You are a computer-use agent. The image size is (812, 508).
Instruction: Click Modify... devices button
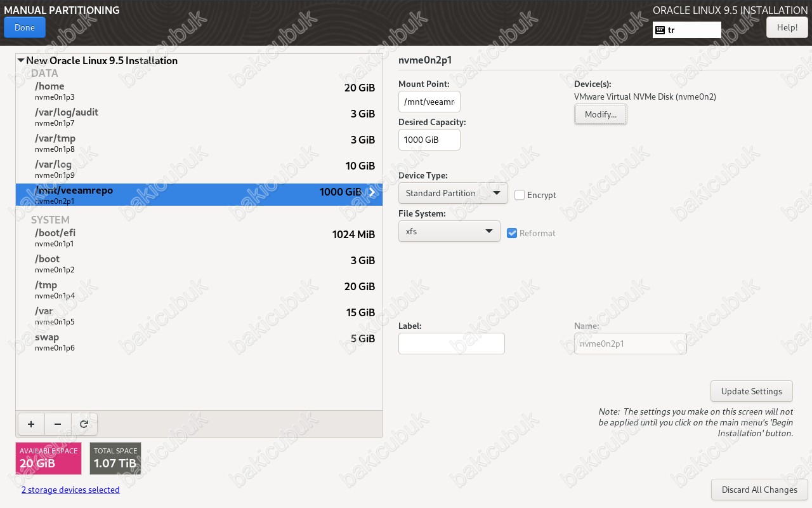click(x=601, y=114)
